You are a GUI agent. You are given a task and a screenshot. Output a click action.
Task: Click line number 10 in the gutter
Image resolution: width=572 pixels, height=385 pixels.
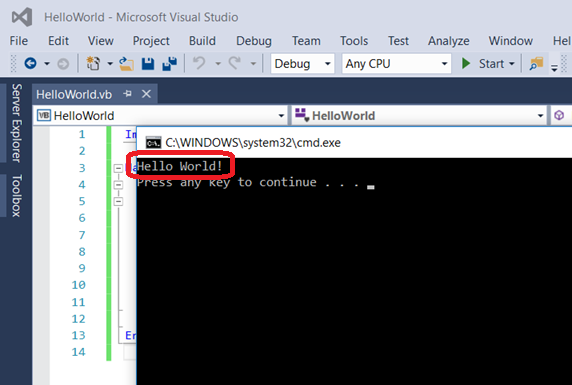click(x=78, y=285)
